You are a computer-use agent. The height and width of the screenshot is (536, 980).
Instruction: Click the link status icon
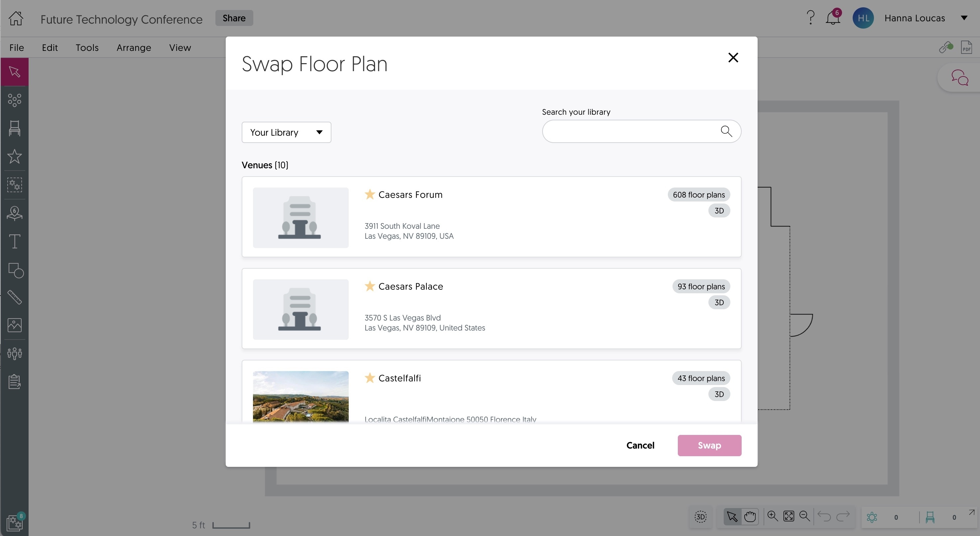(x=946, y=47)
